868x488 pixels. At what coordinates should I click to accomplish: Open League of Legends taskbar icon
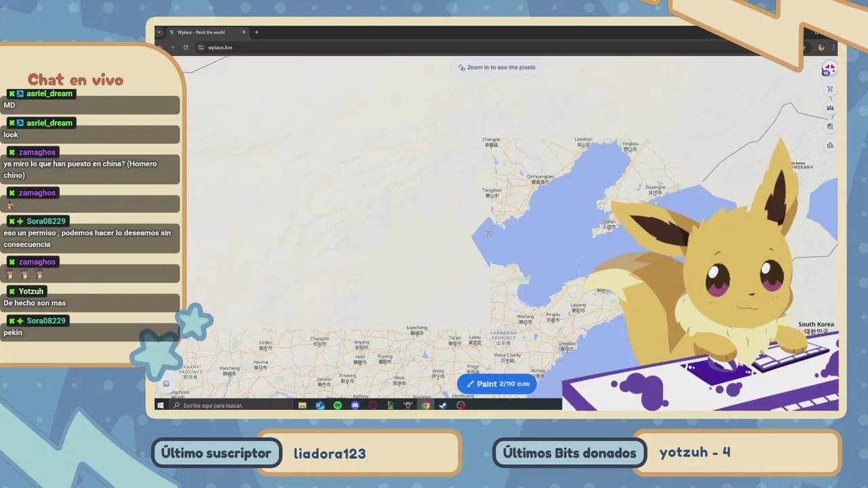point(391,405)
